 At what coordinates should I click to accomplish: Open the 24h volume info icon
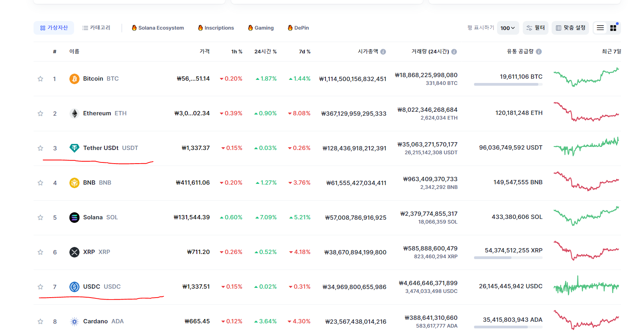[454, 51]
